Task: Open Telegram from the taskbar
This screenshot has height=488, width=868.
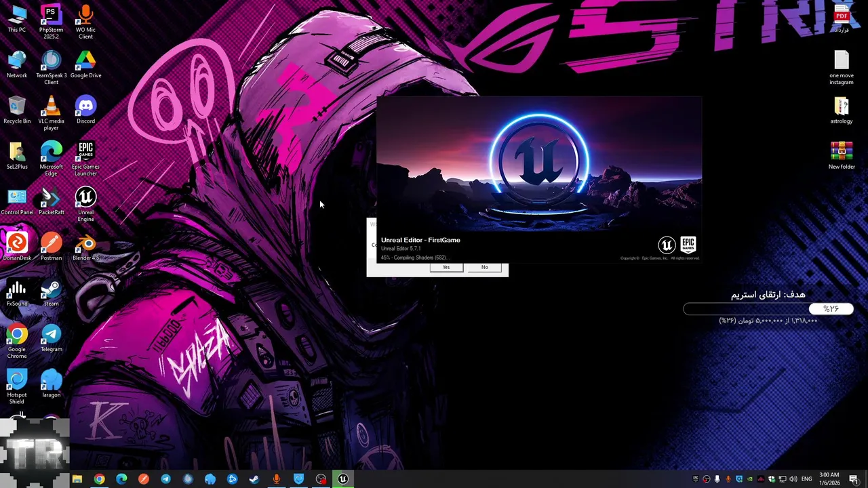Action: (x=165, y=479)
